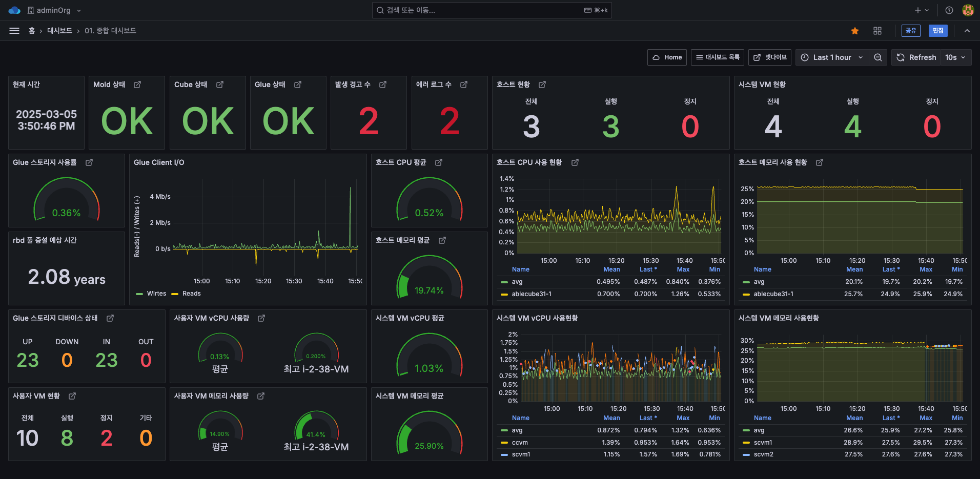980x479 pixels.
Task: Open the hamburger navigation menu
Action: pyautogui.click(x=14, y=31)
